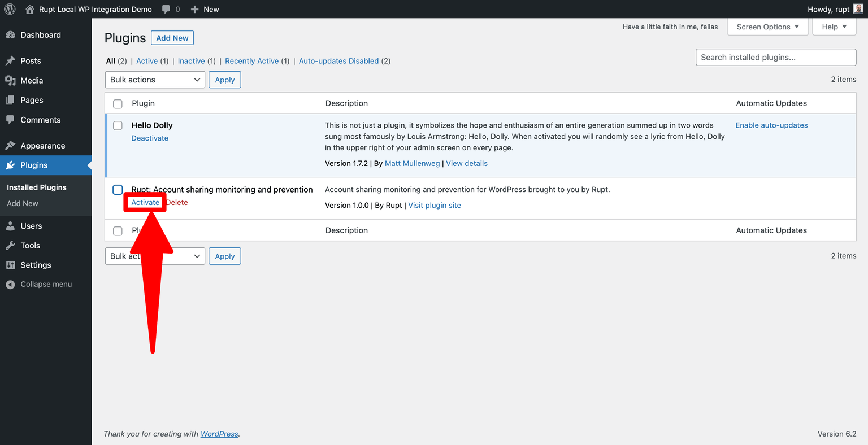Click the plus New icon in admin bar

tap(195, 10)
